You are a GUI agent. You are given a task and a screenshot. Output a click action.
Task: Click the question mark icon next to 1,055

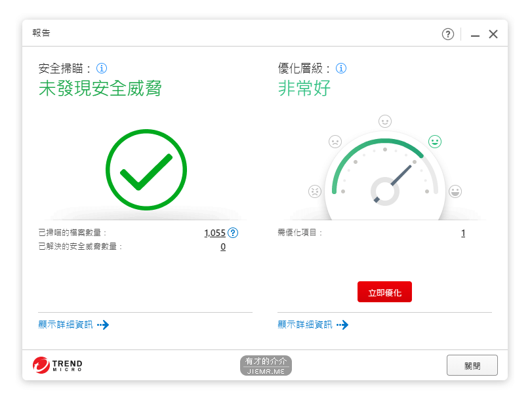pos(233,233)
